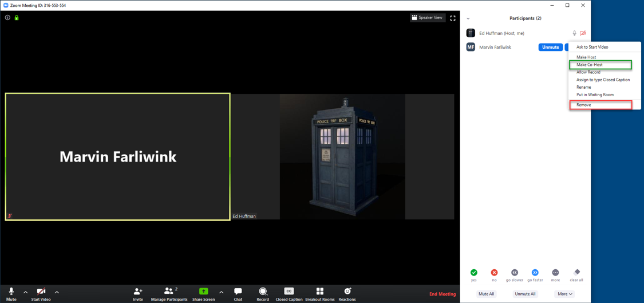Click the Zoom logo in title bar
The height and width of the screenshot is (303, 644).
click(x=6, y=5)
